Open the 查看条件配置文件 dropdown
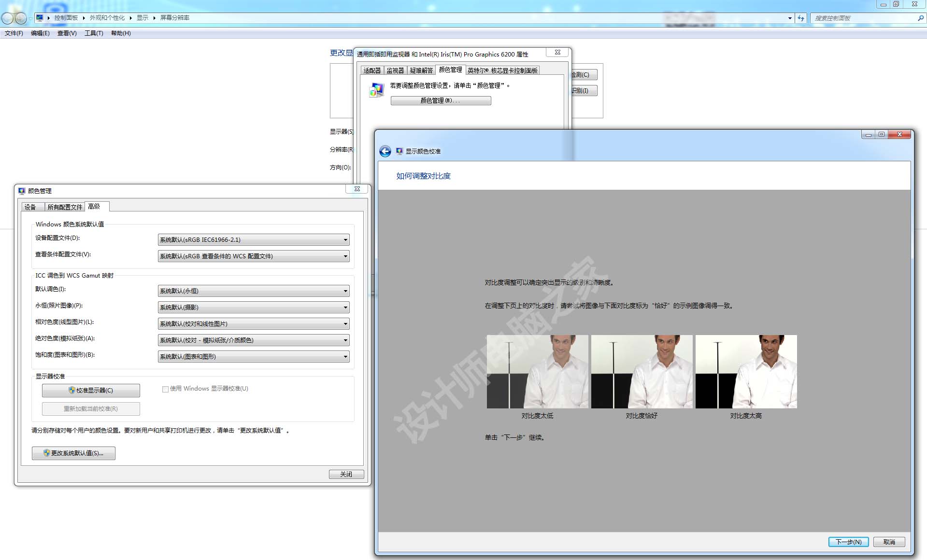The width and height of the screenshot is (927, 560). click(345, 256)
